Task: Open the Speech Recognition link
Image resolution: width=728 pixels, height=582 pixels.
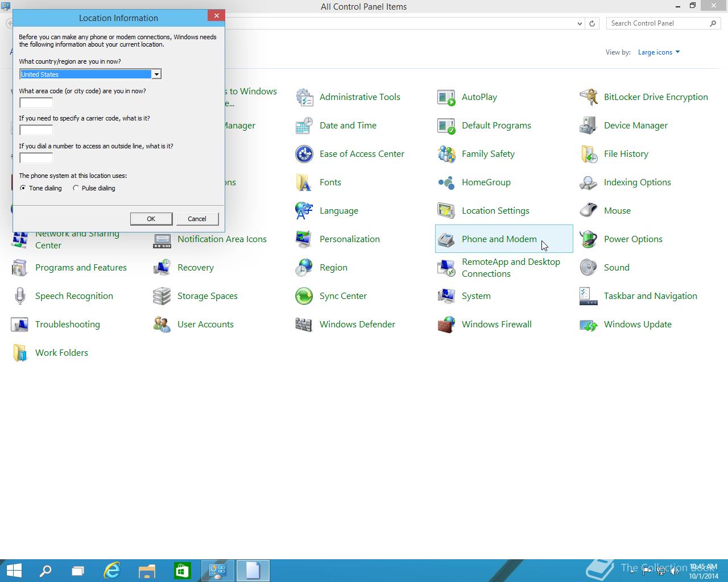Action: pos(74,296)
